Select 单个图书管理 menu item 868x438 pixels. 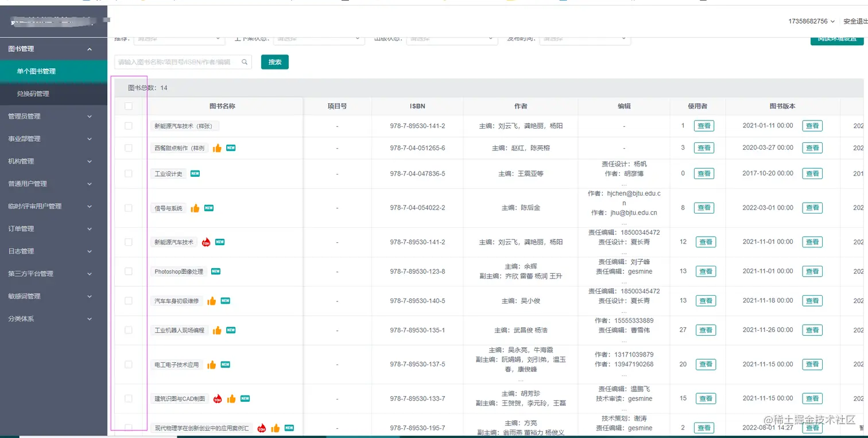coord(54,71)
